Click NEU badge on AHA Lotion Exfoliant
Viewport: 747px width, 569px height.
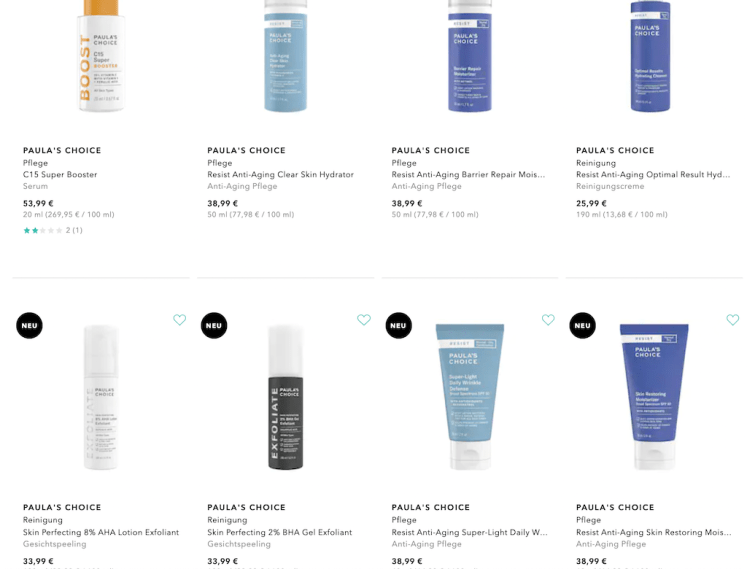click(30, 325)
